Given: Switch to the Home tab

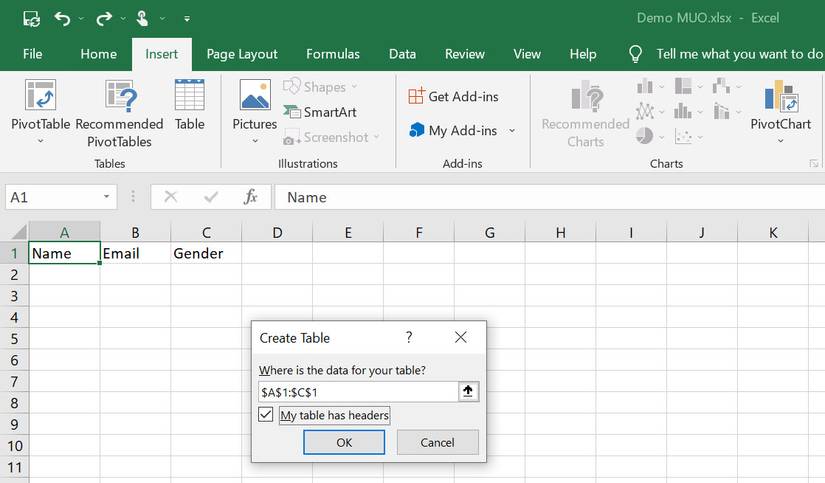Looking at the screenshot, I should [x=98, y=54].
